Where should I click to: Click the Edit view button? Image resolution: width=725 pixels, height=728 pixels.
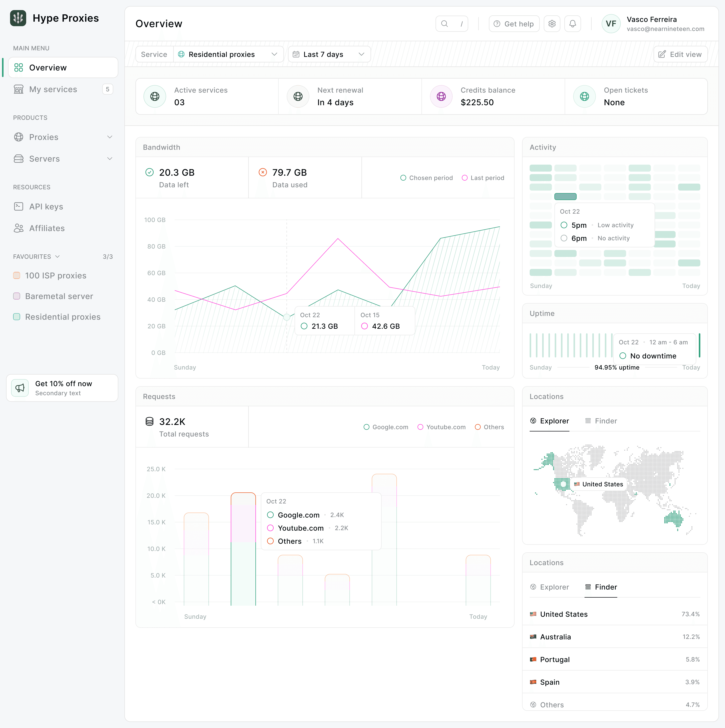[680, 54]
